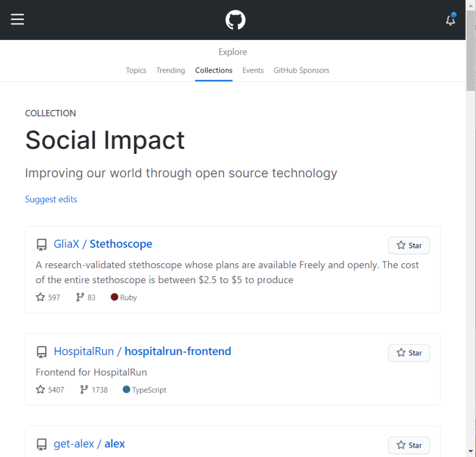
Task: Click the Suggest edits link
Action: point(51,199)
